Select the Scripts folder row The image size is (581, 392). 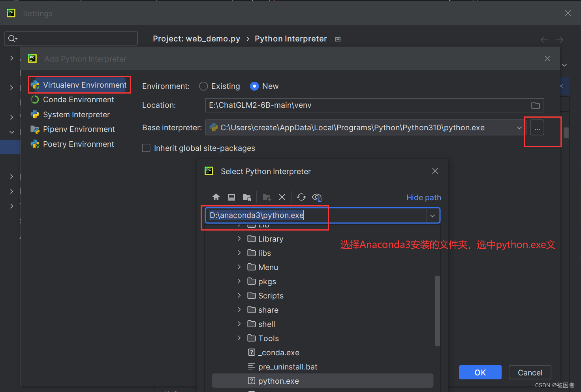click(322, 296)
